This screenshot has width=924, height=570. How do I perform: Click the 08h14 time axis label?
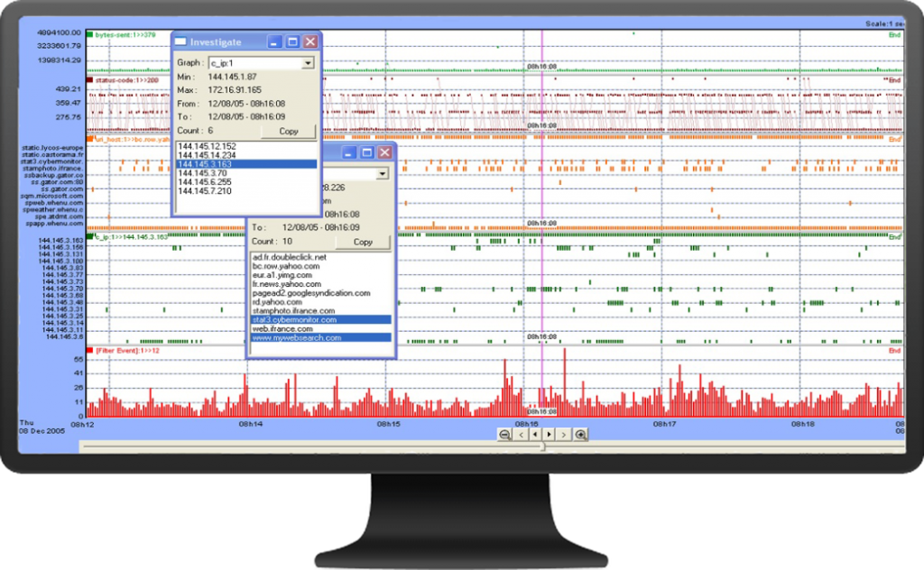click(x=251, y=424)
